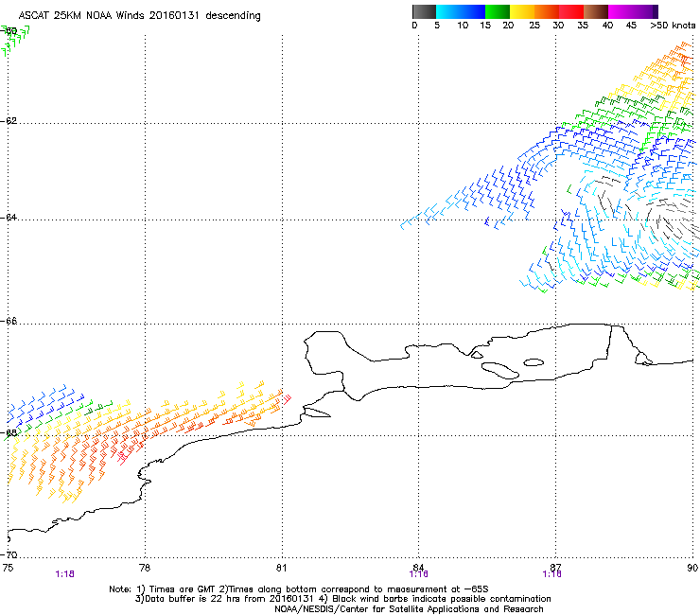Click the '45' label under color bar

point(631,26)
